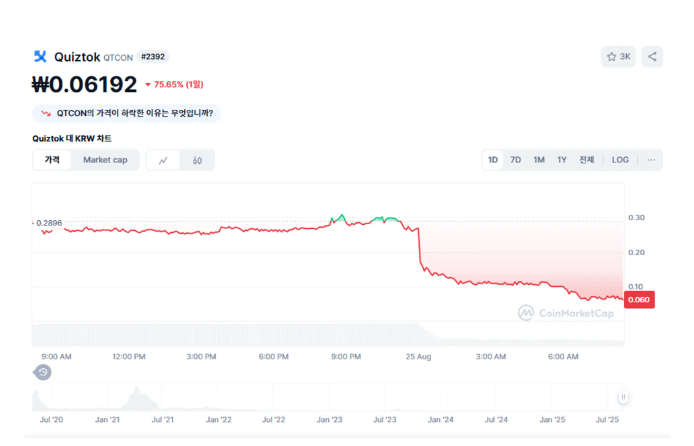Add Quiztok to watchlist with star button
Image resolution: width=694 pixels, height=446 pixels.
618,57
